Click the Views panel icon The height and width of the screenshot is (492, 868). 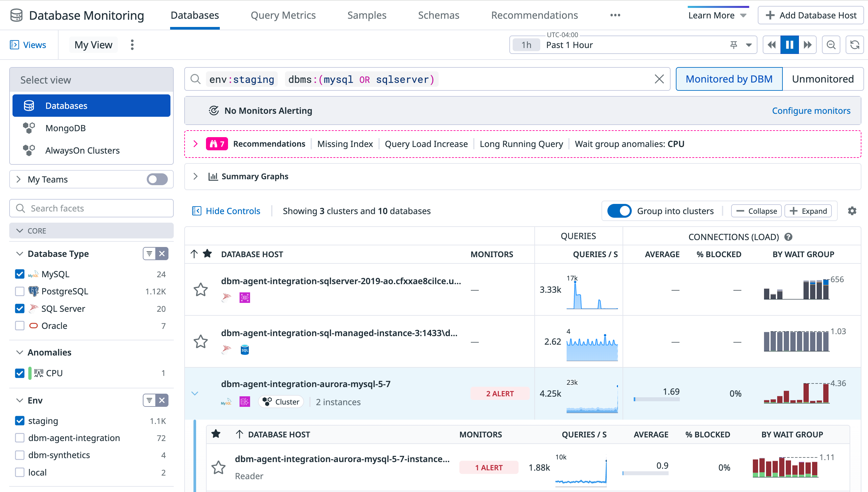14,45
